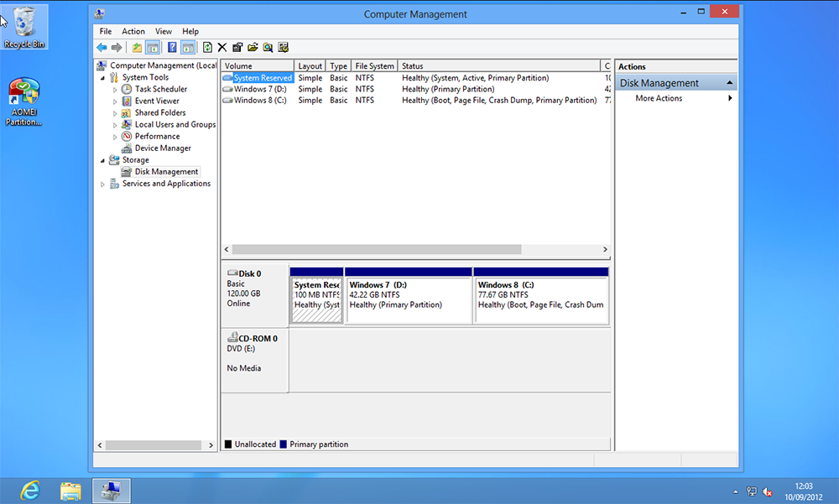
Task: Sort by the Volume column header
Action: (258, 65)
